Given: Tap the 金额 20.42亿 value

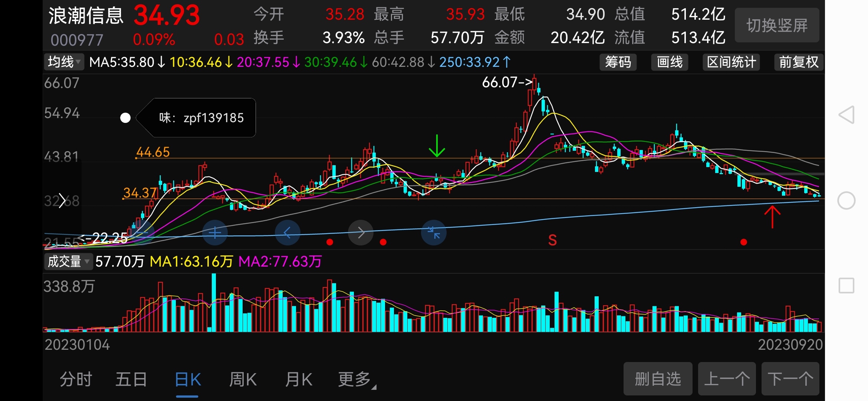Looking at the screenshot, I should 578,38.
